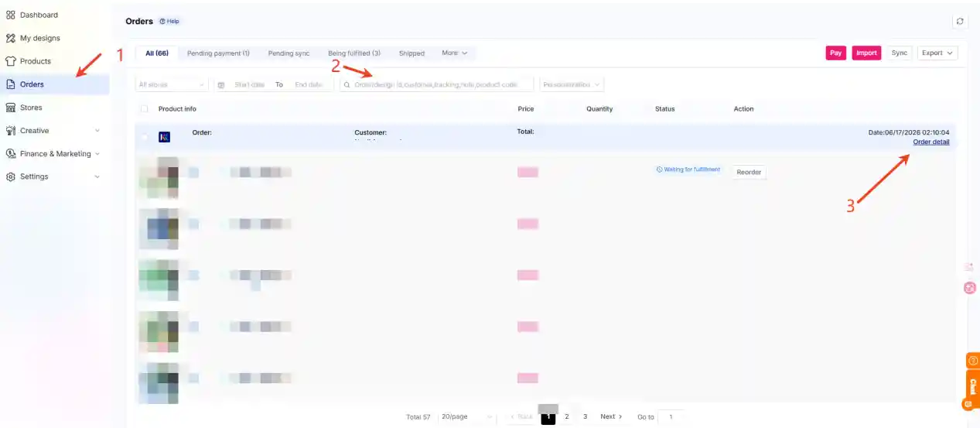
Task: Click the first product thumbnail
Action: click(x=159, y=176)
